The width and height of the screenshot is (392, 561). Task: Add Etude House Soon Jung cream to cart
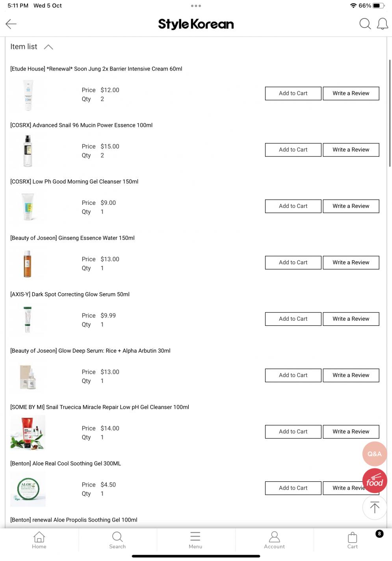[293, 93]
